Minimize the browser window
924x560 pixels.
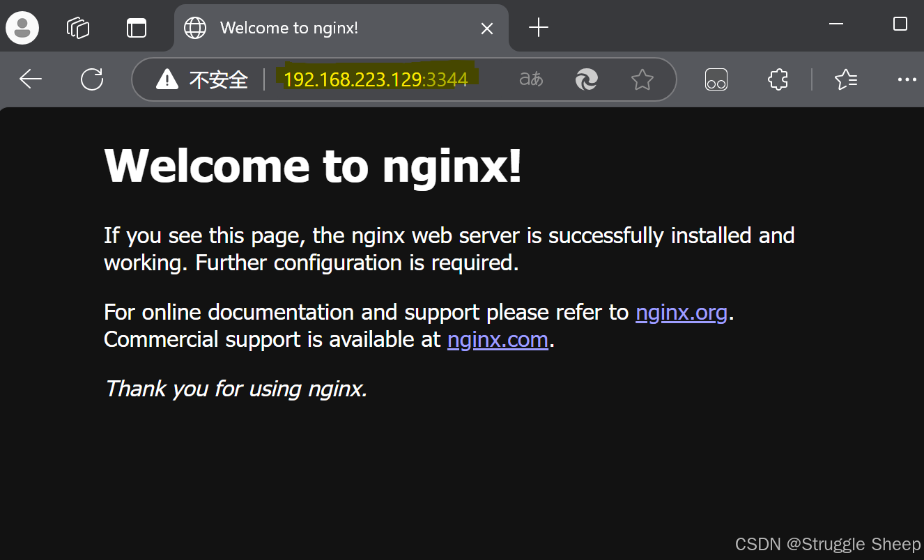[836, 24]
